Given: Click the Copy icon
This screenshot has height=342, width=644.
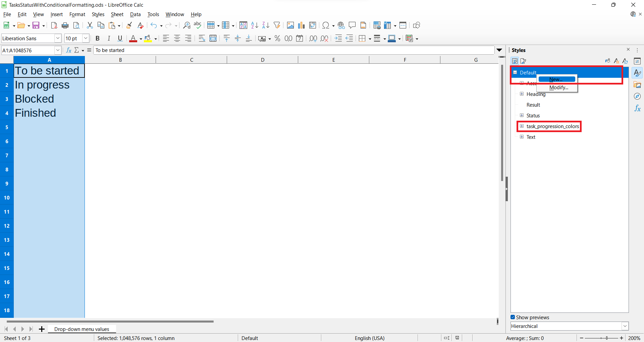Looking at the screenshot, I should 101,25.
